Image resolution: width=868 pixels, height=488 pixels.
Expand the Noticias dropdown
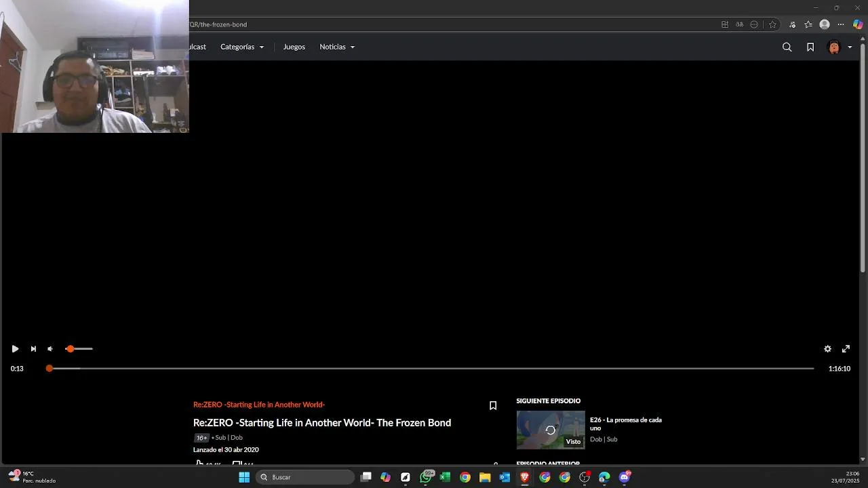337,47
